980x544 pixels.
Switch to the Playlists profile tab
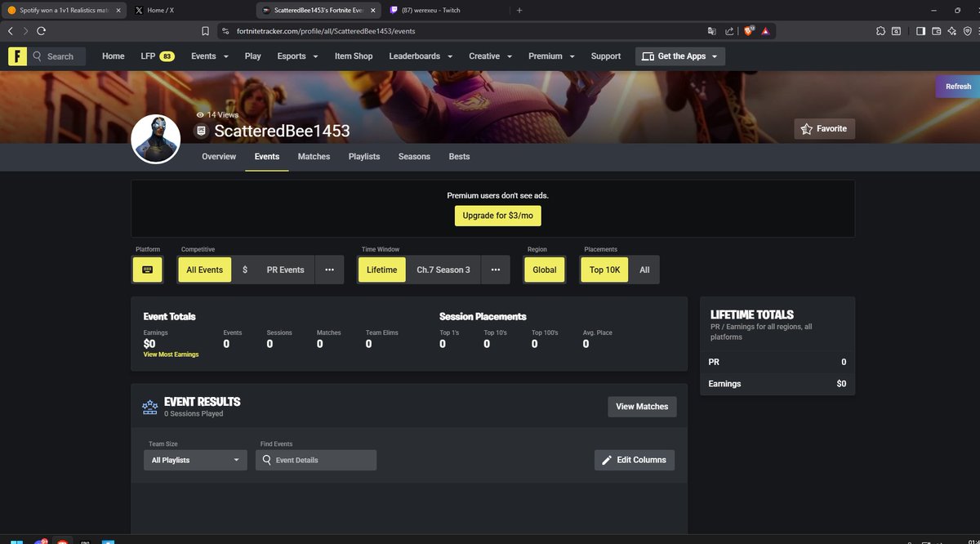(x=364, y=156)
